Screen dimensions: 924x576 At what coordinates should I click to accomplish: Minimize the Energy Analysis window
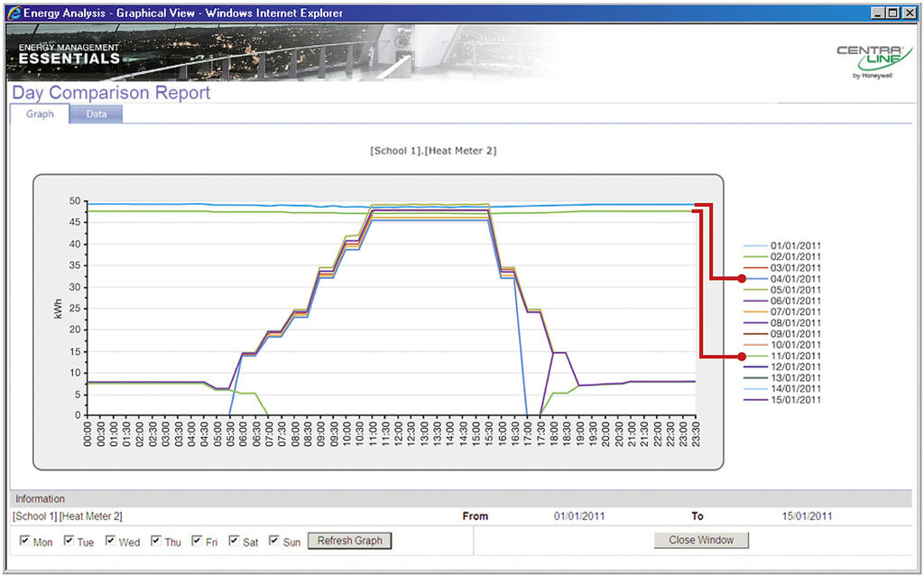[x=879, y=13]
